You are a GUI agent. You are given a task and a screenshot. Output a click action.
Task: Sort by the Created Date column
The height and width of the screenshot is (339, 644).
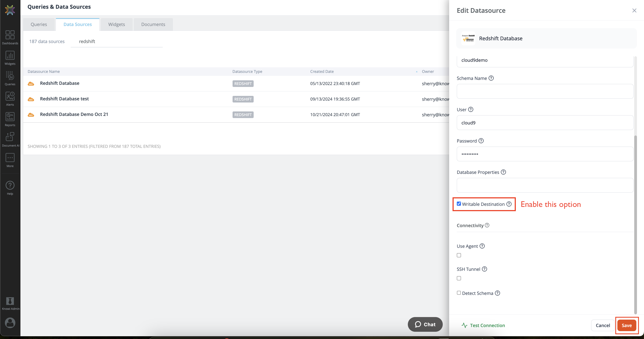[x=322, y=71]
